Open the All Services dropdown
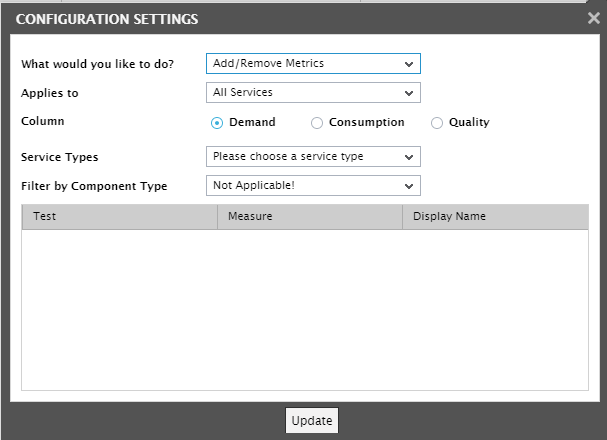Image resolution: width=607 pixels, height=440 pixels. pyautogui.click(x=313, y=92)
